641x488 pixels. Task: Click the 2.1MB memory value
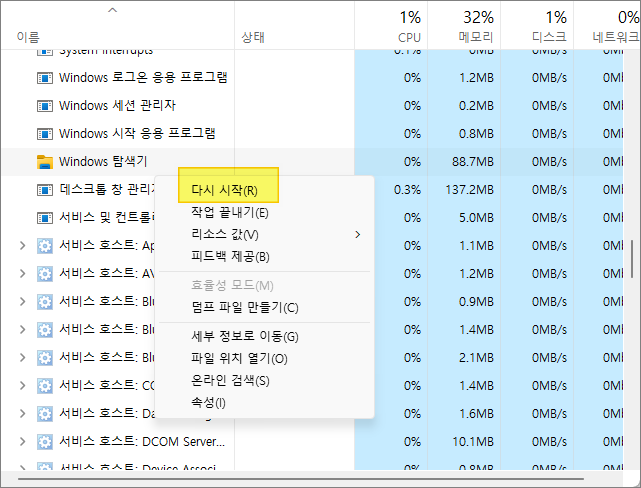click(x=476, y=358)
